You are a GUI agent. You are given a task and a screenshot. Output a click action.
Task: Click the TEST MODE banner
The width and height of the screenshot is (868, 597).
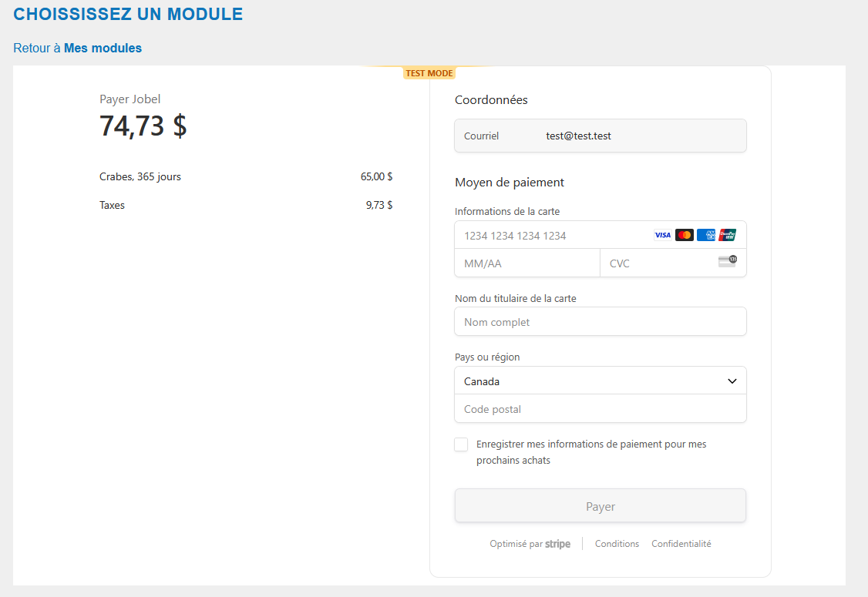click(x=429, y=72)
